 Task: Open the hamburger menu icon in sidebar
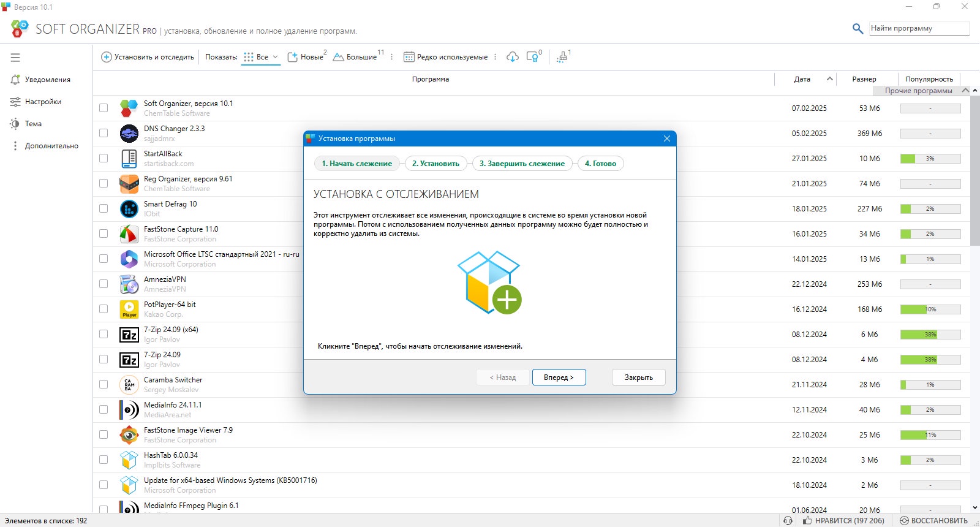pos(15,58)
